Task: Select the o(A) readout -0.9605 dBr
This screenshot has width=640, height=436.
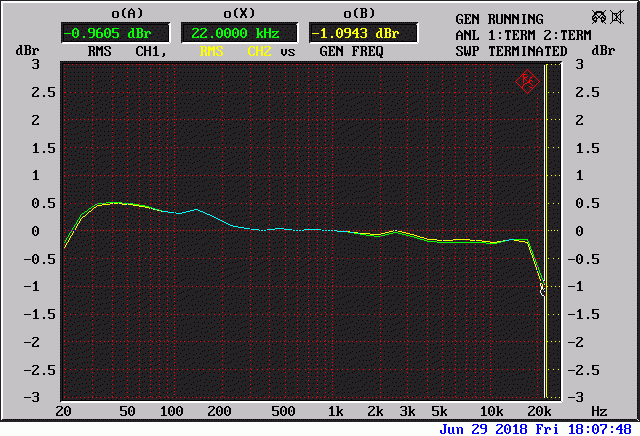Action: 116,33
